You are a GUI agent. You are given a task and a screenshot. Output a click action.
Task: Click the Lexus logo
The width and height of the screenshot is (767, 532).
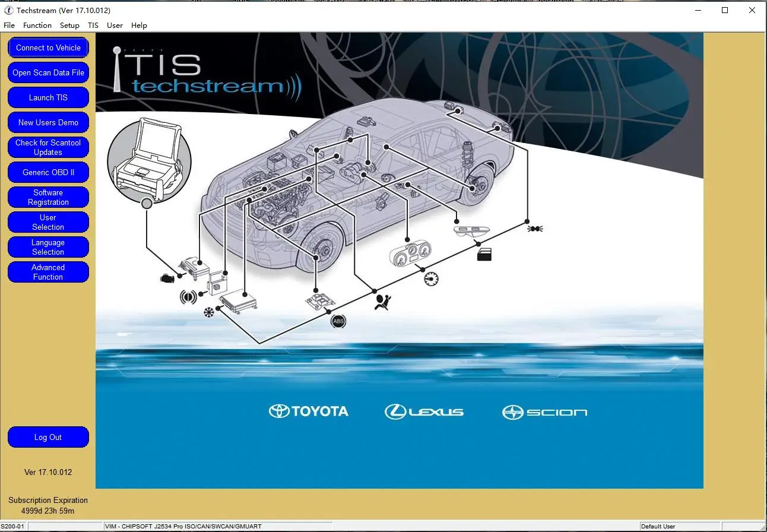pyautogui.click(x=424, y=411)
